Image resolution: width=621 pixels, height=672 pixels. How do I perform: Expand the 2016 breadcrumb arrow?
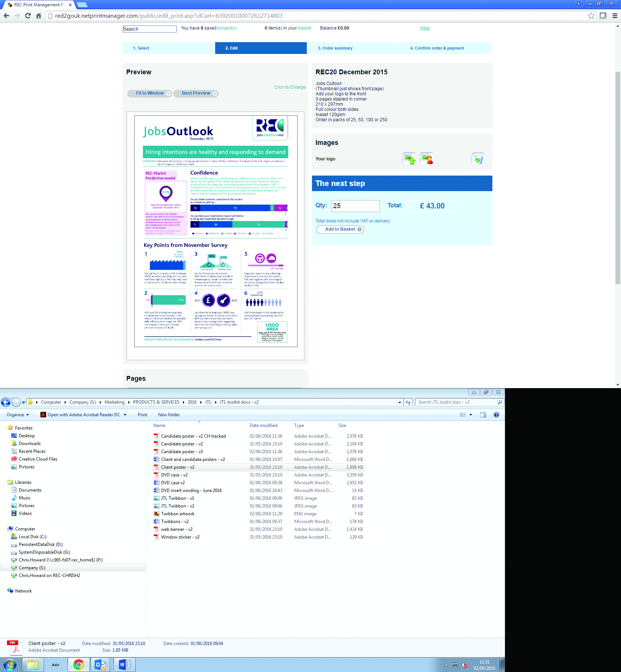click(201, 402)
